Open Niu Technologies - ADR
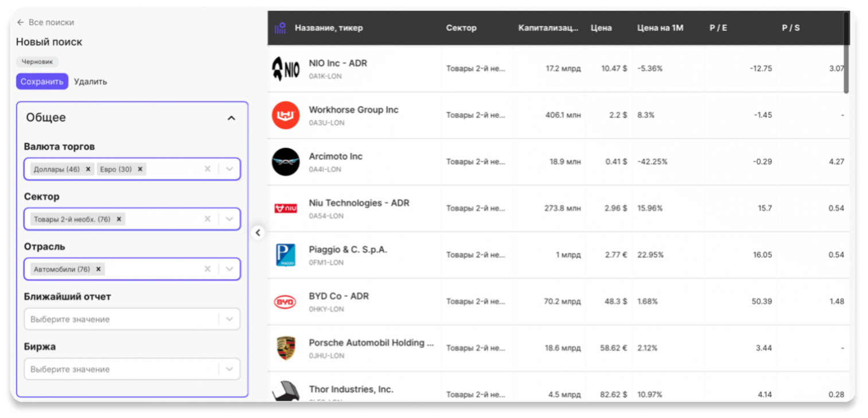 [x=359, y=203]
